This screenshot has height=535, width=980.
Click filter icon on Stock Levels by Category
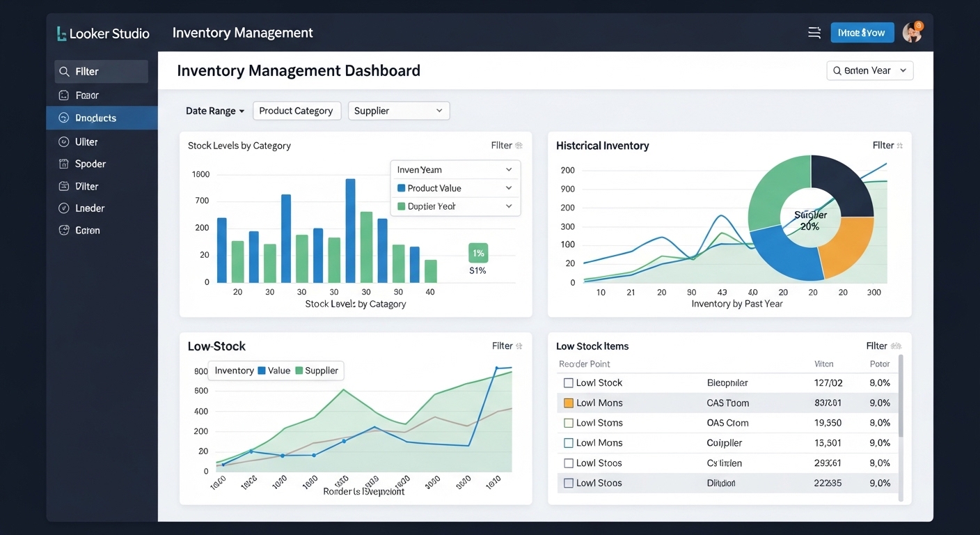tap(519, 146)
